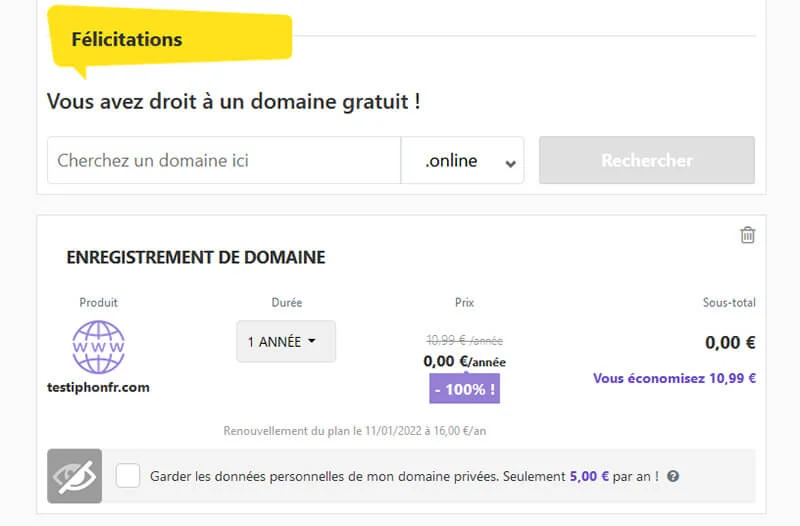Viewport: 800px width, 526px height.
Task: Click 'Vous économisez 10,99 €' text
Action: (x=674, y=378)
